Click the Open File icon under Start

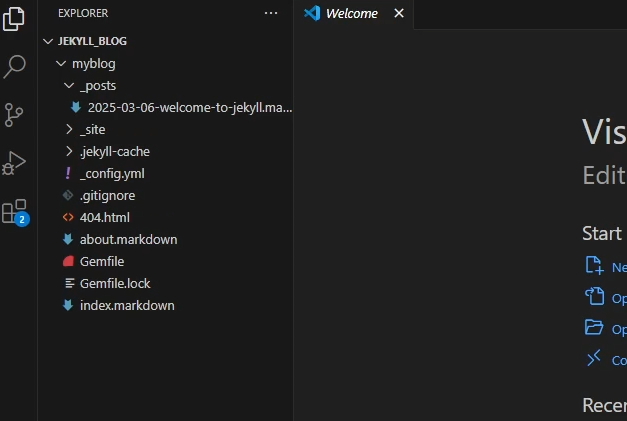coord(595,297)
